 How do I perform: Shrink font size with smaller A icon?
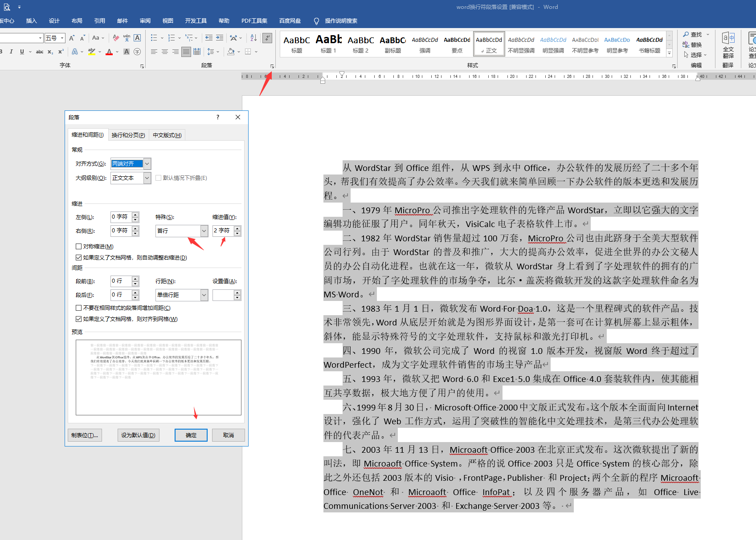coord(82,38)
